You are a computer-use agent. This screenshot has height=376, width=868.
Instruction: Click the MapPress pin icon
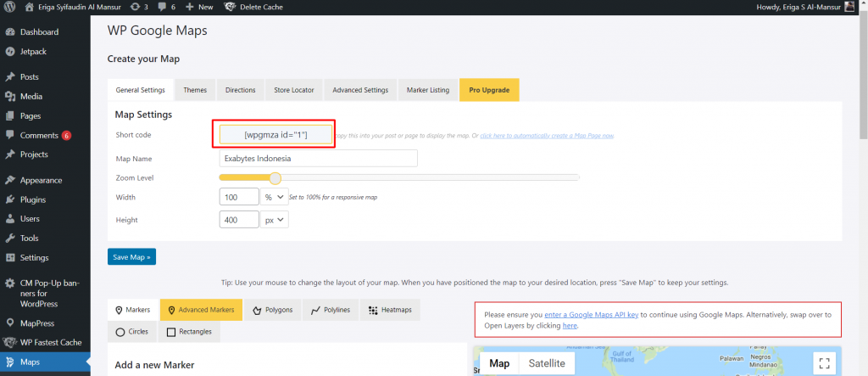(x=10, y=323)
